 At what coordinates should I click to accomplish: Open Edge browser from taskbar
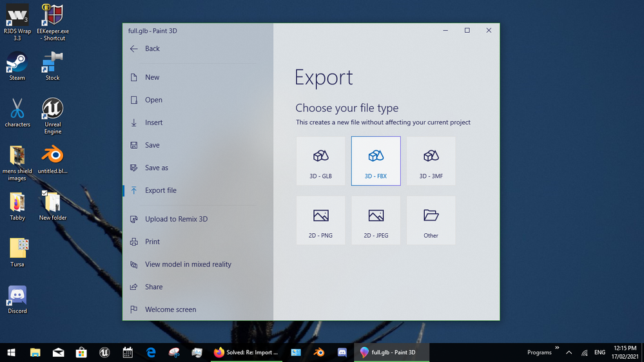(151, 352)
